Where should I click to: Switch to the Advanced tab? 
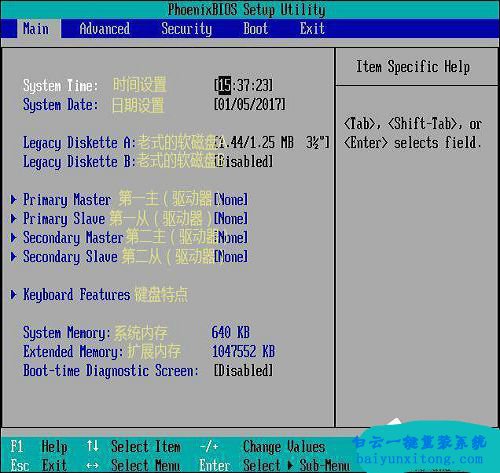pos(105,29)
